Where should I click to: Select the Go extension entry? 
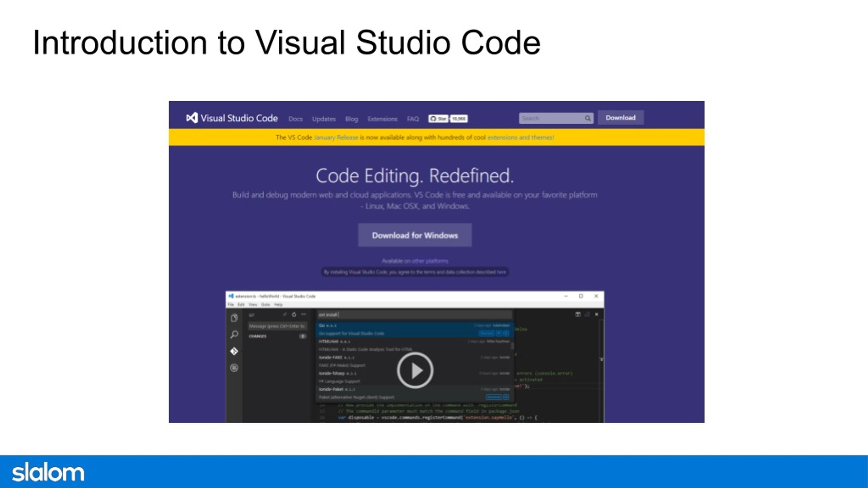coord(414,329)
